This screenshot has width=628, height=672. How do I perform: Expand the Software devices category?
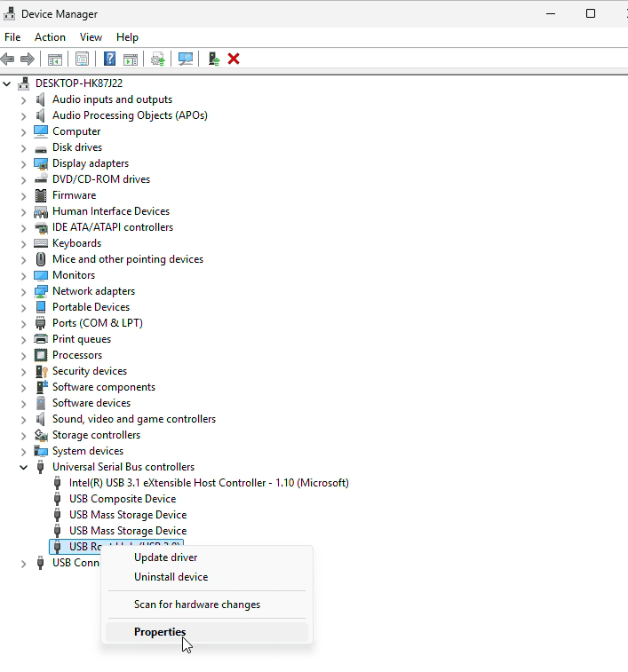pos(24,403)
